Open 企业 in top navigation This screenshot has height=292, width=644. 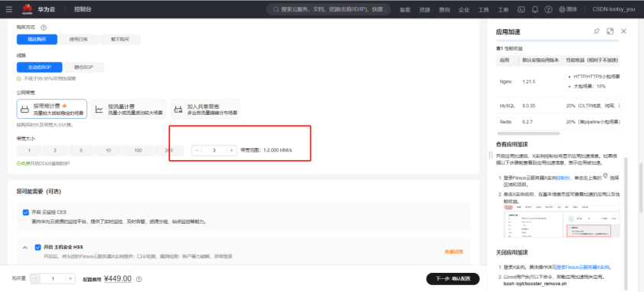tap(464, 10)
